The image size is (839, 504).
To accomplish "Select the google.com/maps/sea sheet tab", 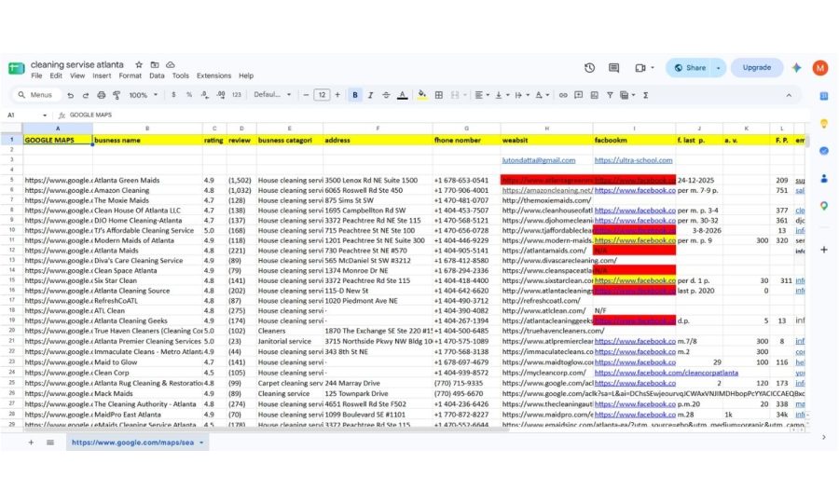I will pyautogui.click(x=132, y=443).
